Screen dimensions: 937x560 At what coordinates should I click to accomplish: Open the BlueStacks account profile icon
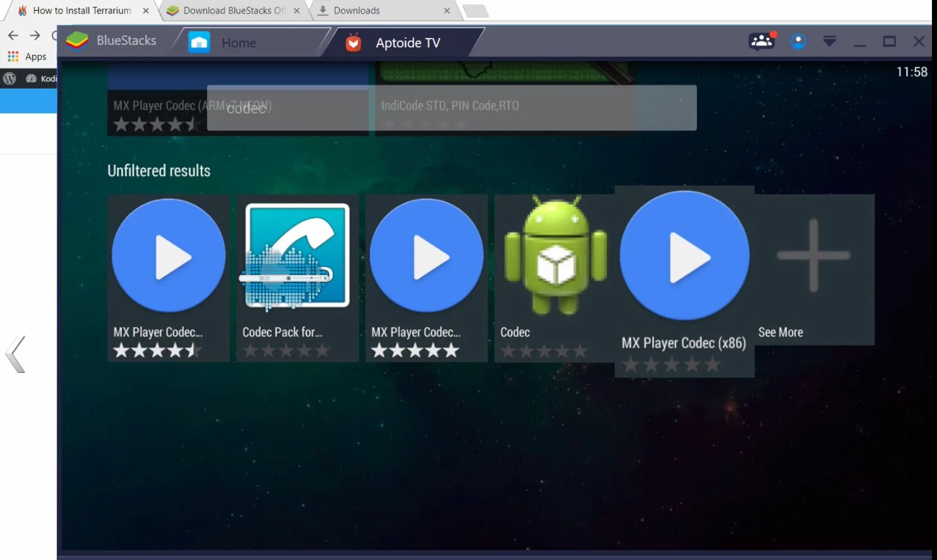click(x=798, y=41)
